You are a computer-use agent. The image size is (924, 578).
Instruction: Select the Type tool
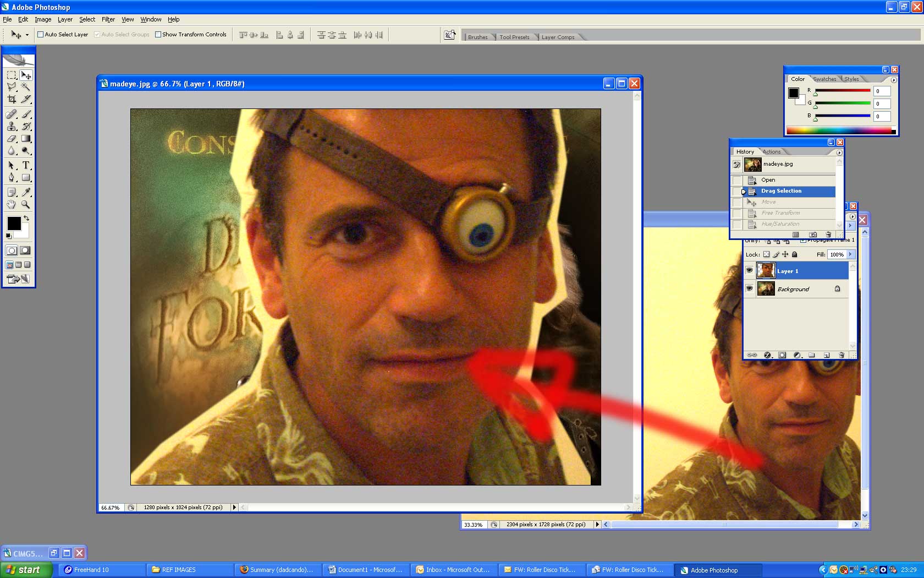click(x=26, y=165)
